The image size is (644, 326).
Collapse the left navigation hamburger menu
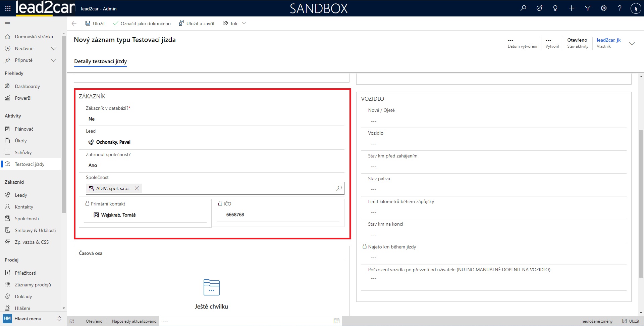(x=7, y=24)
